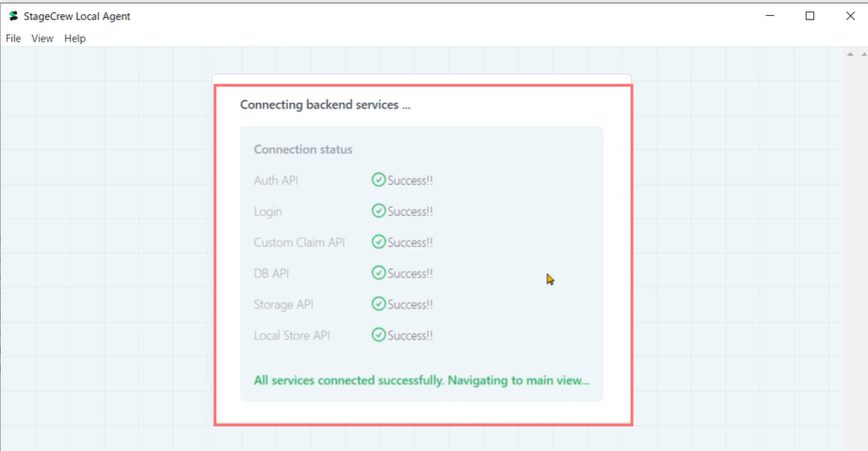Click the all services connected message
This screenshot has width=868, height=451.
coord(421,381)
